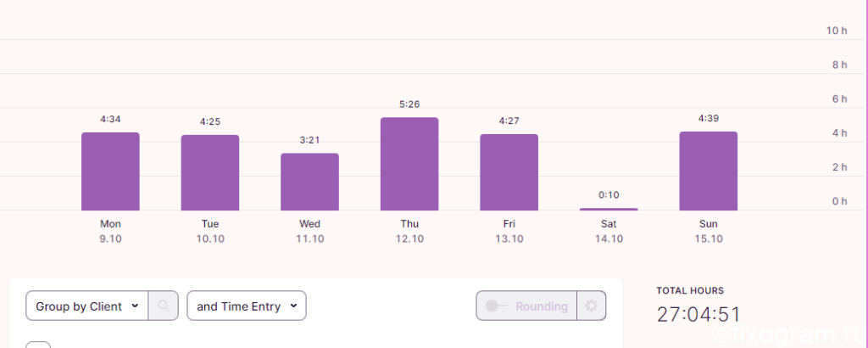This screenshot has height=348, width=868.
Task: Select the Monday 4:34 bar
Action: point(110,171)
